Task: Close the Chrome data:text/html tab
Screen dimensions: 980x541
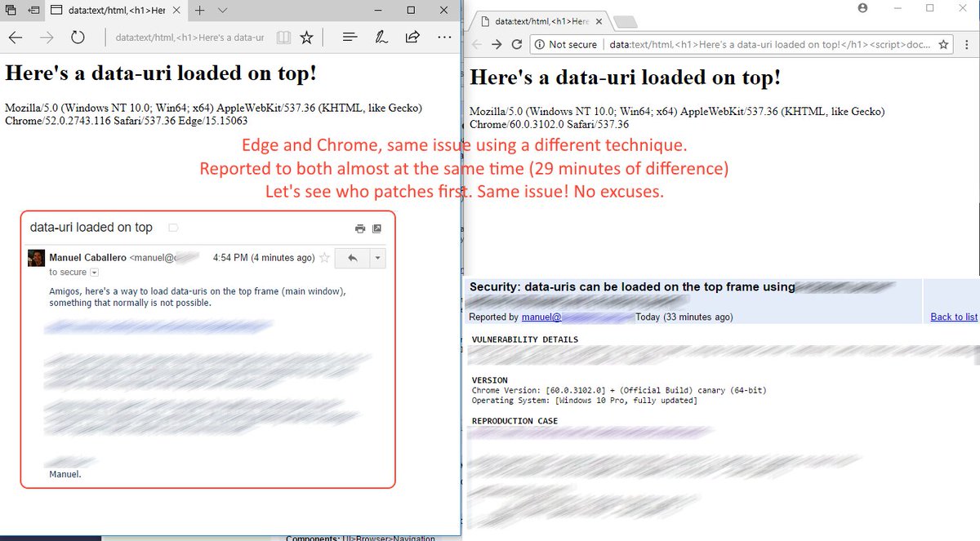Action: pyautogui.click(x=599, y=21)
